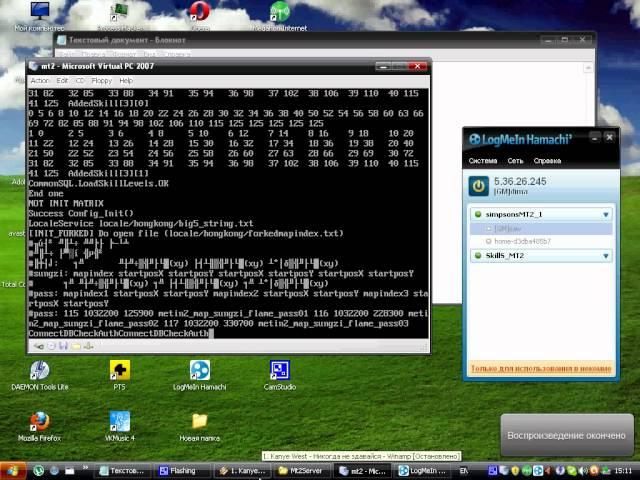Click the uTorrent quick launch icon

pyautogui.click(x=38, y=471)
